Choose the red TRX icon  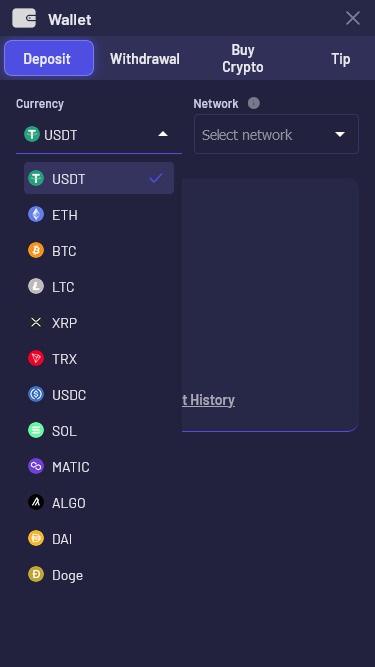coord(36,358)
